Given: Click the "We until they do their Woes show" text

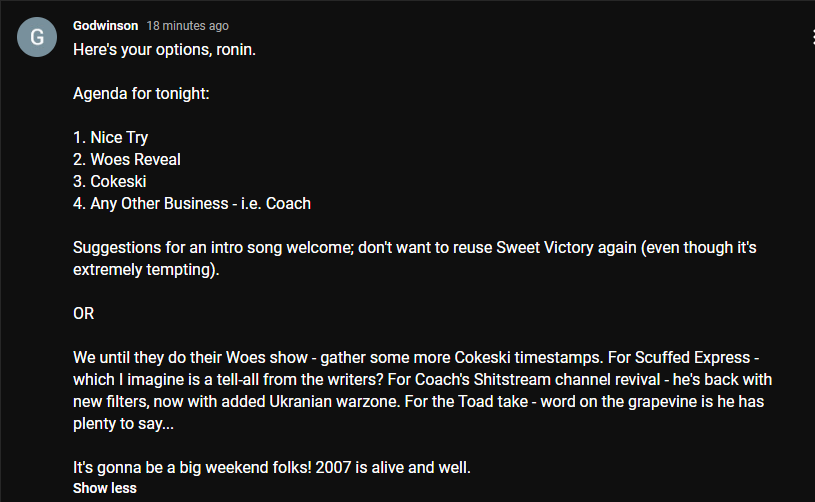Looking at the screenshot, I should click(x=190, y=358).
